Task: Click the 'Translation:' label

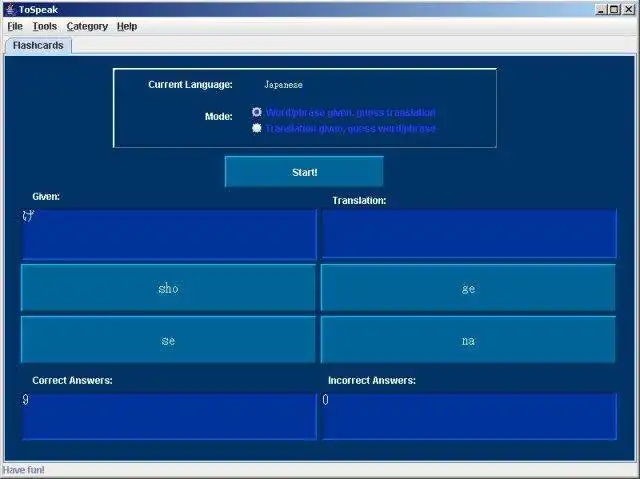Action: tap(359, 200)
